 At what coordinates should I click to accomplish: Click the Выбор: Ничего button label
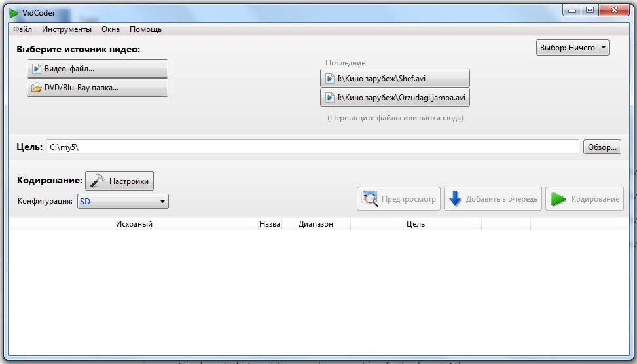click(x=567, y=48)
